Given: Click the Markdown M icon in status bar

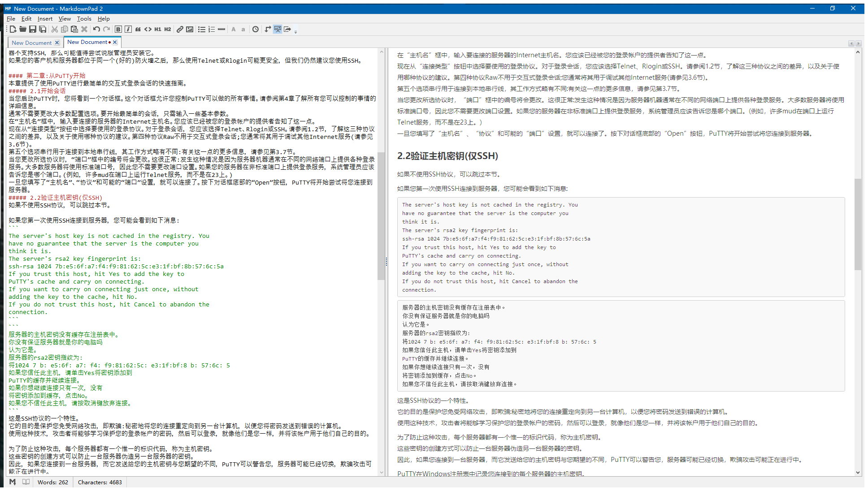Looking at the screenshot, I should [13, 482].
